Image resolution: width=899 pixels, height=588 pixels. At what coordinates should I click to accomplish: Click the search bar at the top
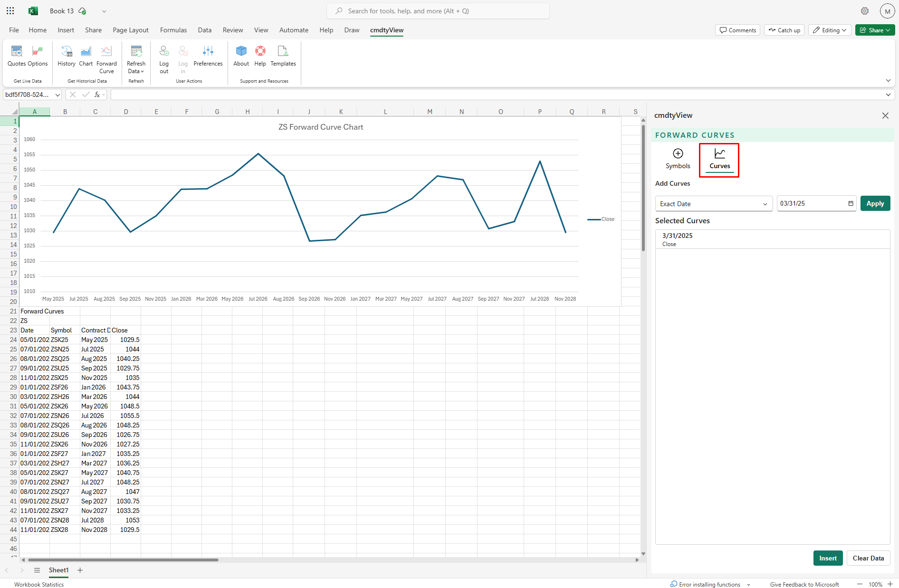[438, 10]
